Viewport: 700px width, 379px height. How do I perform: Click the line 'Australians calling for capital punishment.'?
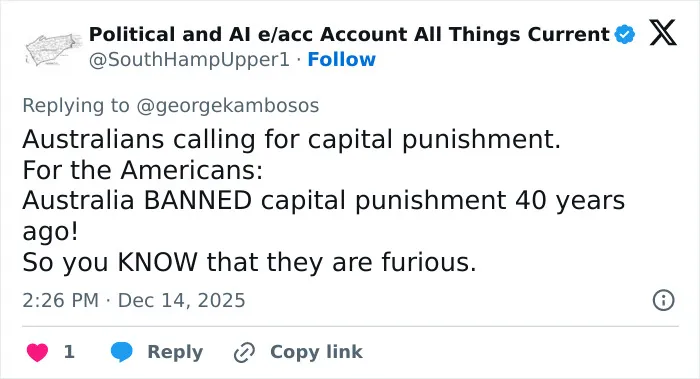click(292, 139)
